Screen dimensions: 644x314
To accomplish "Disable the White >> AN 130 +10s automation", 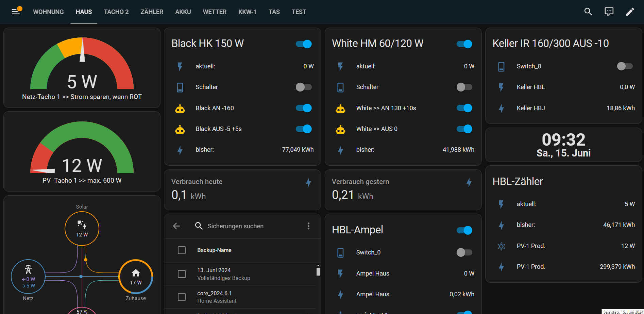I will tap(464, 108).
